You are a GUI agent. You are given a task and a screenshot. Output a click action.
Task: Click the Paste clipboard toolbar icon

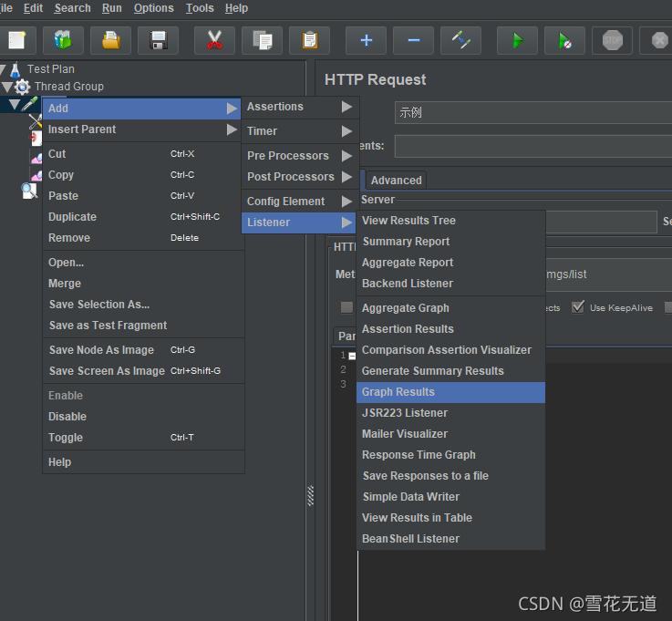pos(310,40)
